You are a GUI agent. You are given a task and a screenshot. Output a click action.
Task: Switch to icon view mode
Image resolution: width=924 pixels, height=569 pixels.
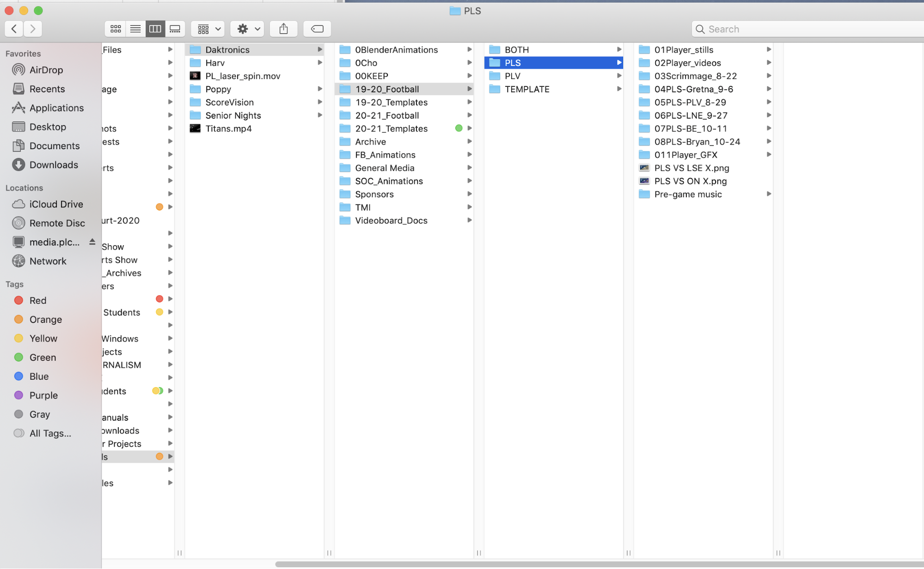(x=116, y=29)
